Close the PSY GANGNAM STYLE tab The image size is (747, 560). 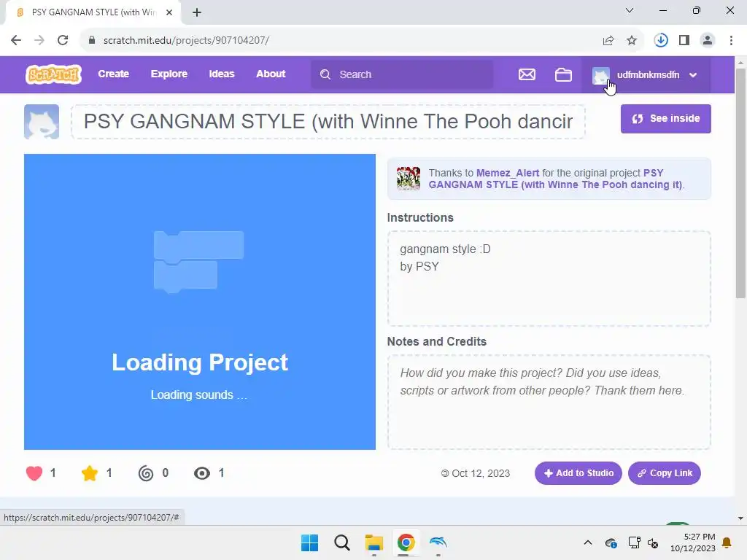(169, 12)
